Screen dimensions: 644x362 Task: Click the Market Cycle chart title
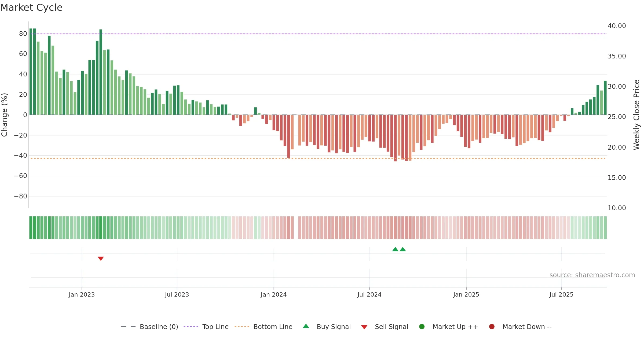31,8
